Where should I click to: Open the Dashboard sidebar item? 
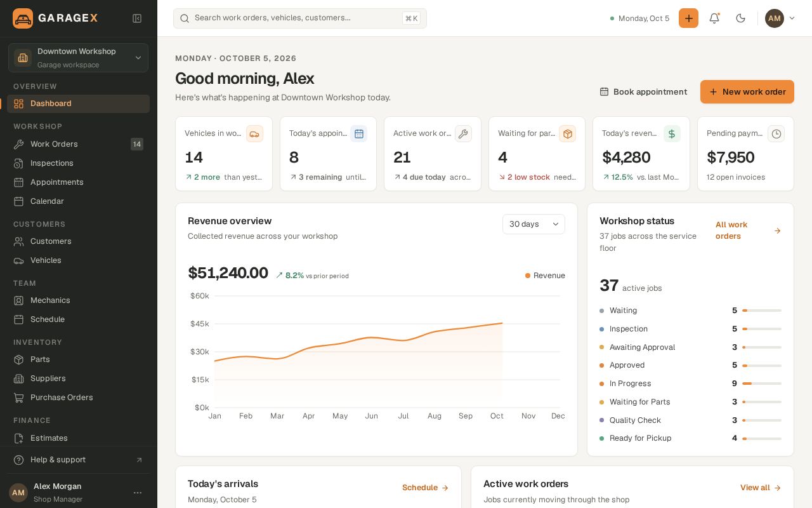(78, 104)
